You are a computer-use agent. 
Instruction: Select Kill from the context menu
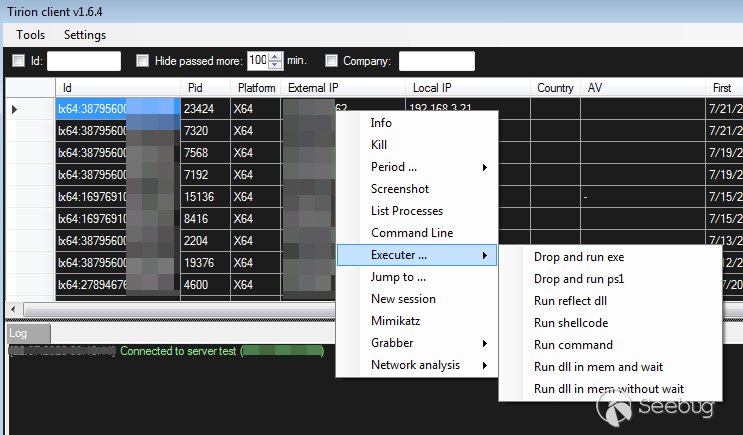pyautogui.click(x=378, y=145)
